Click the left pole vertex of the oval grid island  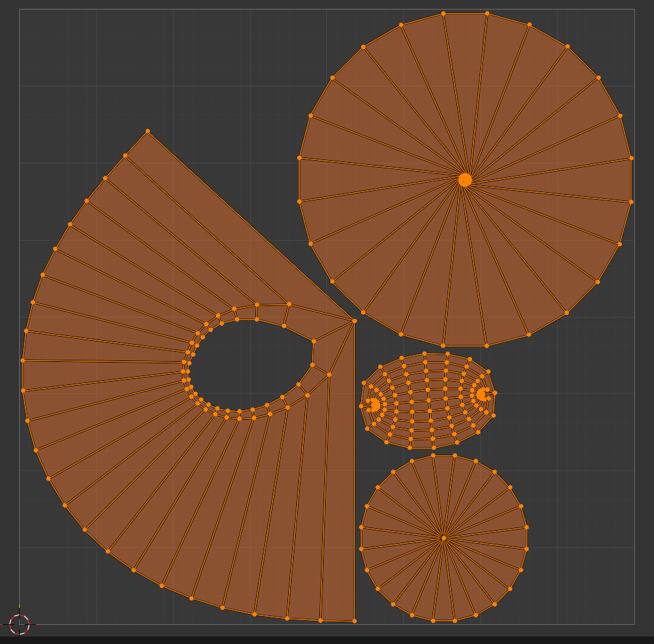[x=375, y=405]
